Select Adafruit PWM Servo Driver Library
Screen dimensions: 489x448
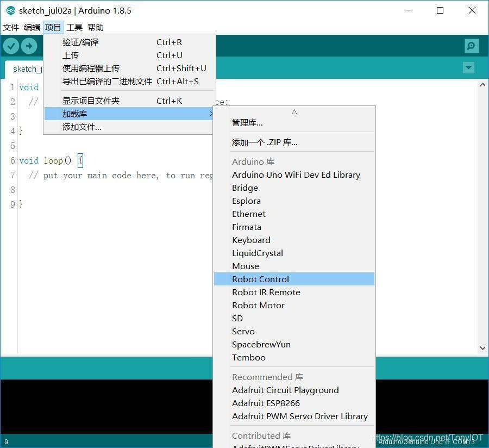294,416
